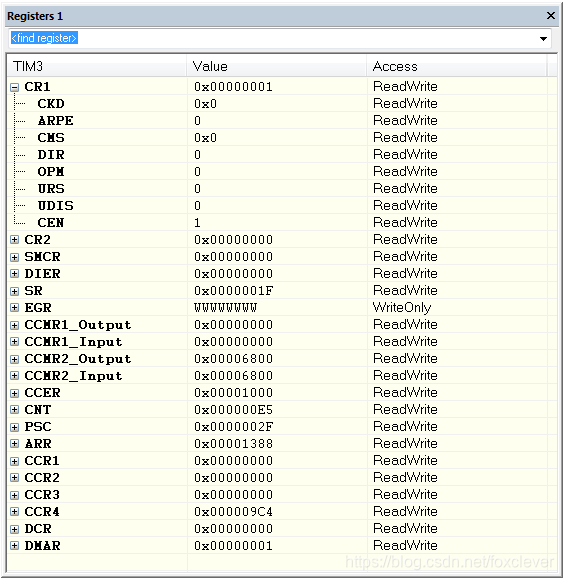The width and height of the screenshot is (564, 580).
Task: Select the CEN bit field row
Action: 282,223
